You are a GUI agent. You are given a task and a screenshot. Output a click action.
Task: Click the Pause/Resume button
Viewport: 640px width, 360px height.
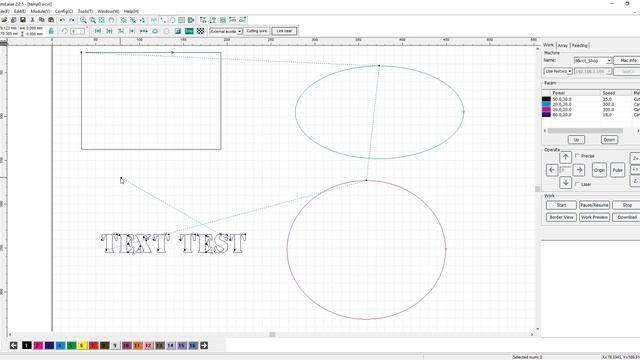(x=594, y=205)
